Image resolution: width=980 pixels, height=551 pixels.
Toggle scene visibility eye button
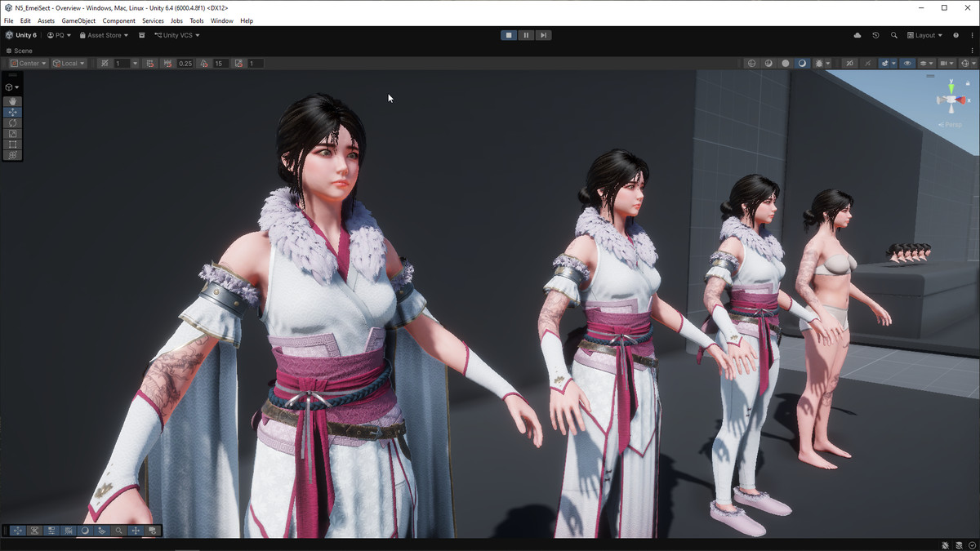(907, 63)
